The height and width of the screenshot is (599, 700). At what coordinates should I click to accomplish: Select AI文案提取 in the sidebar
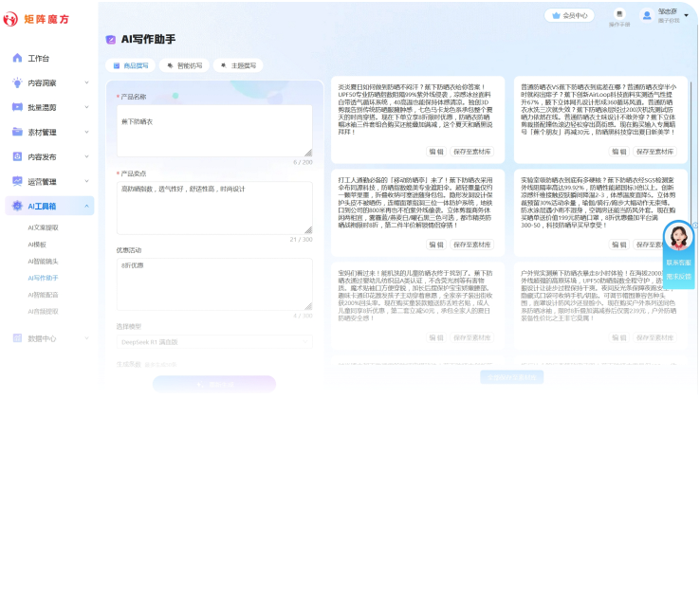(x=43, y=227)
